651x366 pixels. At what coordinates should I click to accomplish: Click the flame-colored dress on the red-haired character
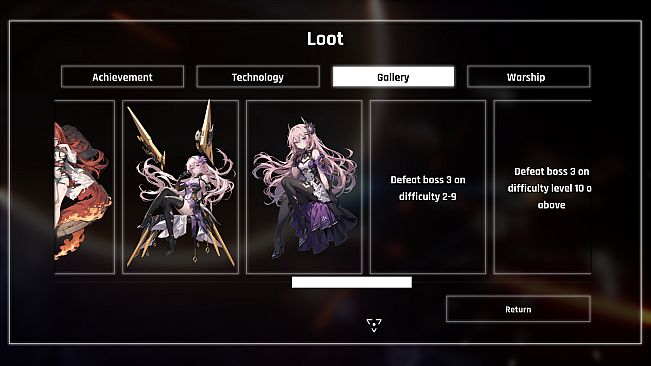(83, 216)
